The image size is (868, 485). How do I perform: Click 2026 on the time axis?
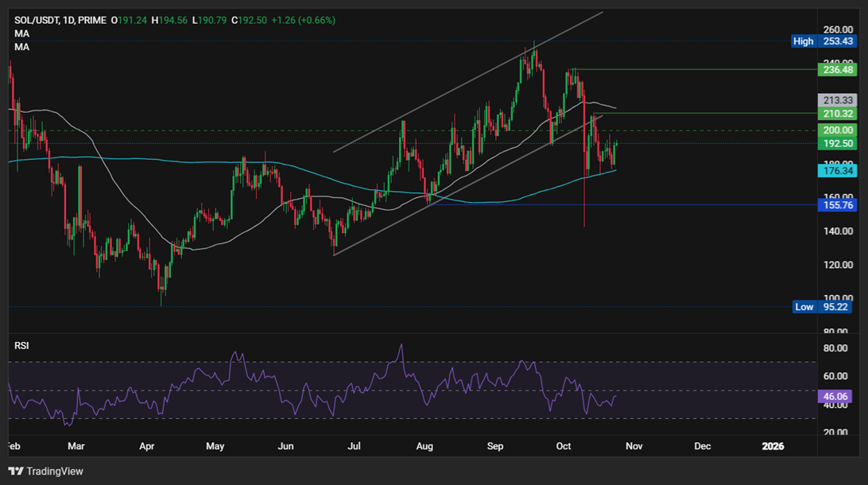(772, 446)
